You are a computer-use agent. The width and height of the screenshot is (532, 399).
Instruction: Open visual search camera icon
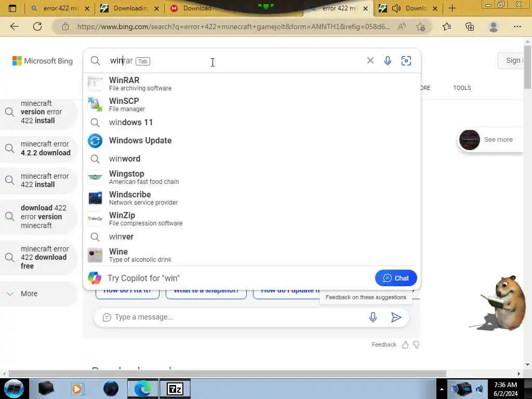pyautogui.click(x=406, y=60)
